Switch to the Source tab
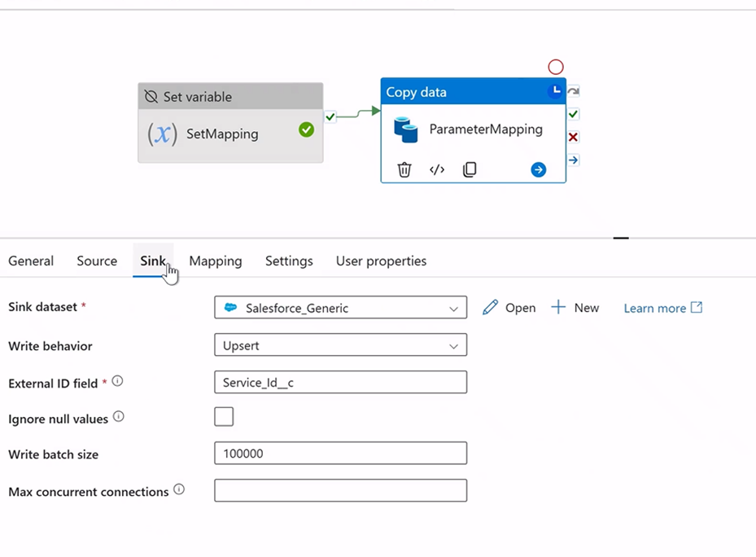The width and height of the screenshot is (756, 557). (97, 261)
